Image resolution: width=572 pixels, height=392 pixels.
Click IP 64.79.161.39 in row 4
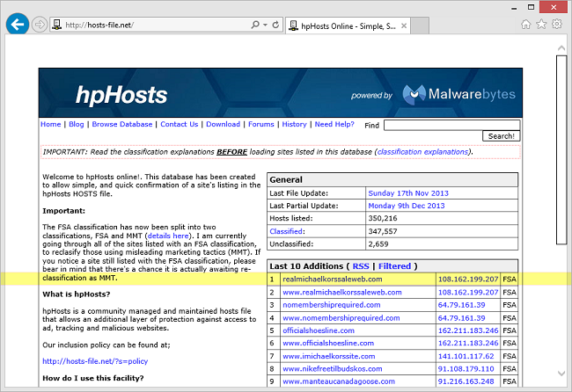click(x=461, y=317)
